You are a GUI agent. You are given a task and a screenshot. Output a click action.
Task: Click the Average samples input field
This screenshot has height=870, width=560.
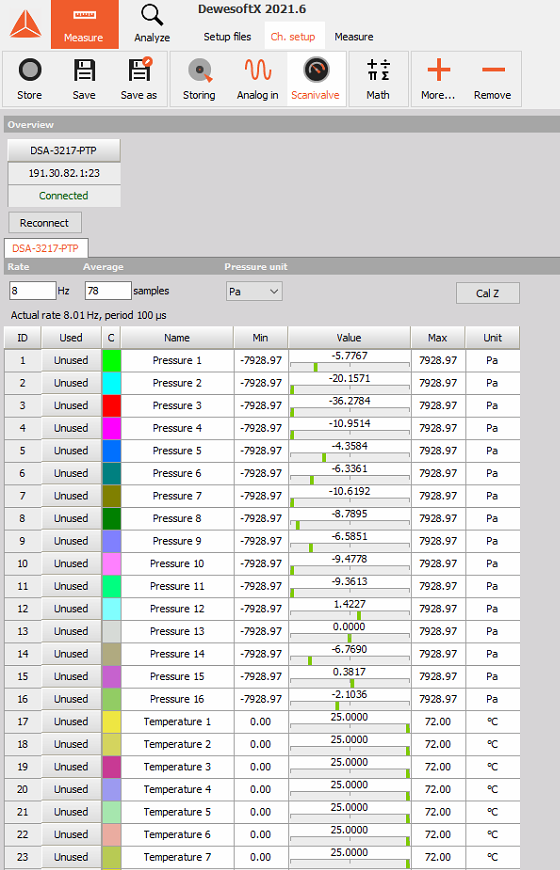click(x=108, y=291)
